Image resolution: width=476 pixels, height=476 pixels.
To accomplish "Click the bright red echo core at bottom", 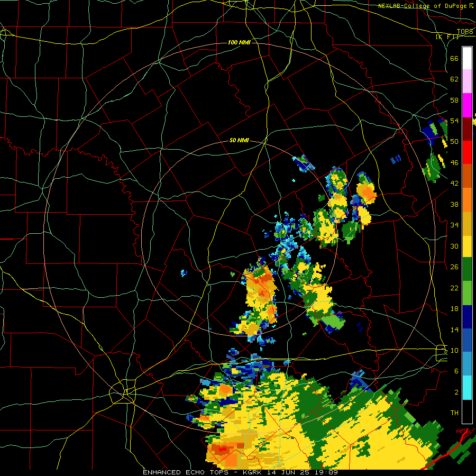I will point(222,448).
